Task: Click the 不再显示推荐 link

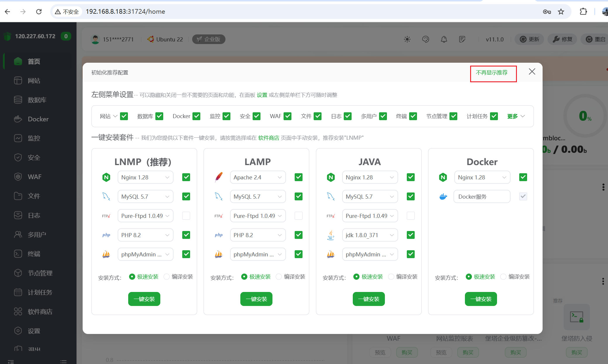Action: click(492, 73)
